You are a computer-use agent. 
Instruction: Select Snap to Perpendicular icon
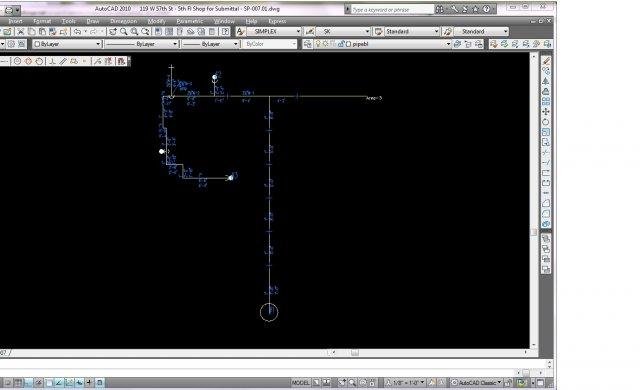pos(52,61)
